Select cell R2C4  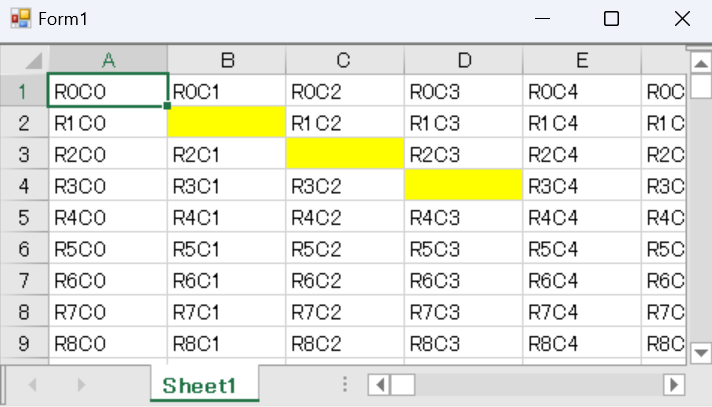pos(582,154)
